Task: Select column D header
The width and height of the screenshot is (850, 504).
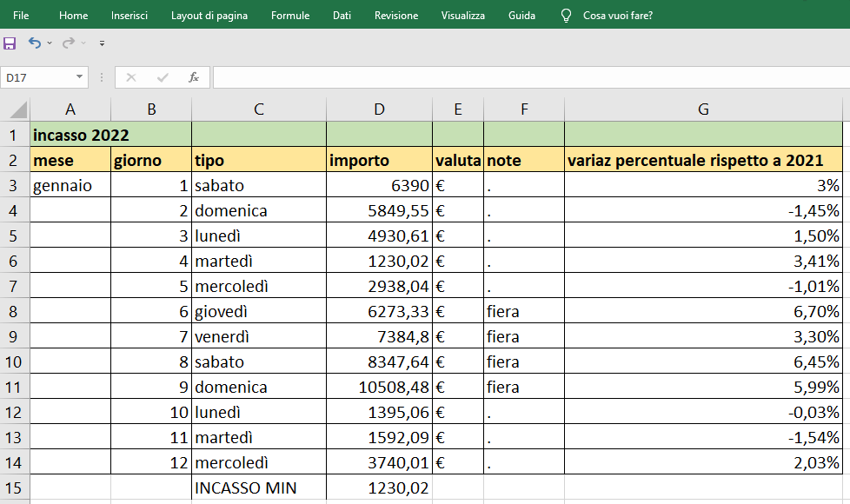Action: [x=380, y=109]
